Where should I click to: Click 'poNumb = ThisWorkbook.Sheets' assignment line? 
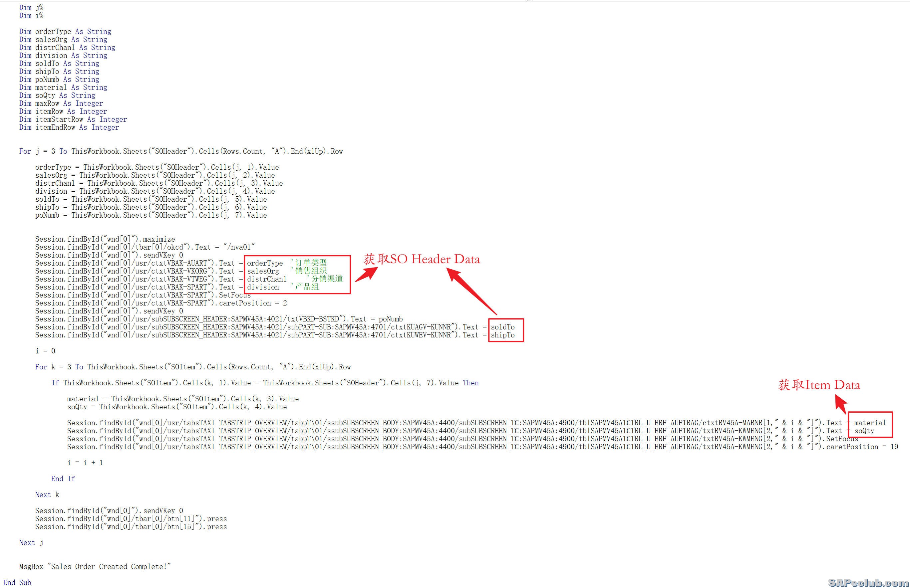pos(151,216)
